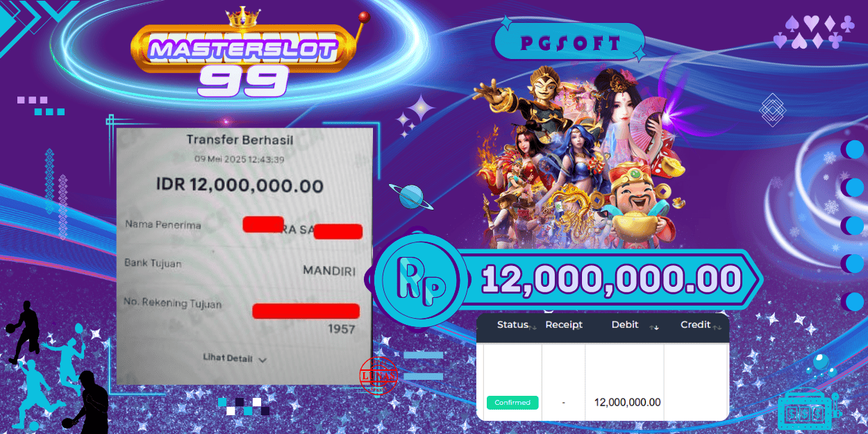Sort by Debit column arrows
Image resolution: width=868 pixels, height=434 pixels.
point(653,327)
